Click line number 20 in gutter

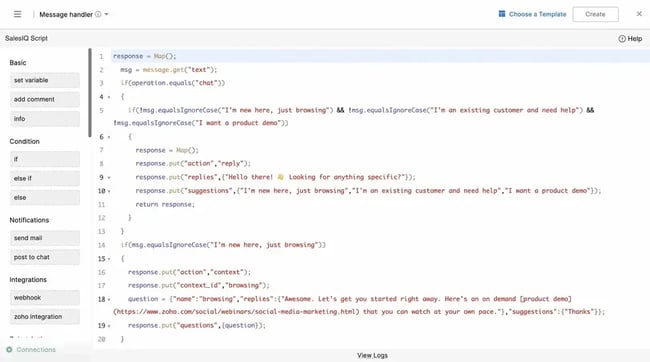102,339
